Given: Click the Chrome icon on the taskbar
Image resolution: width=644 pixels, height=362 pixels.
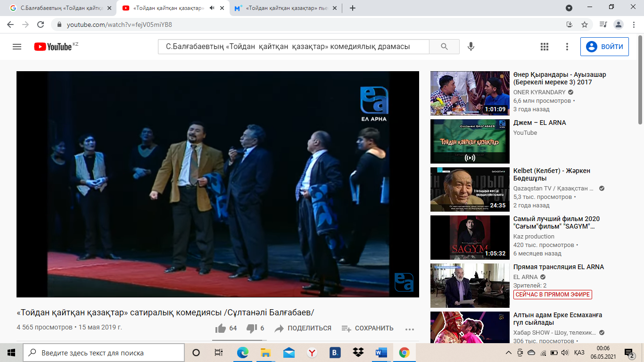Looking at the screenshot, I should tap(404, 353).
